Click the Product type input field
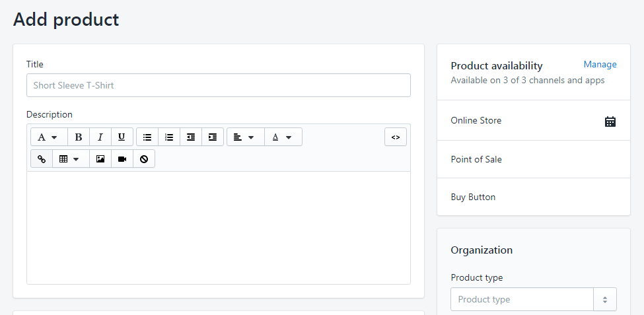This screenshot has height=315, width=644. (522, 299)
